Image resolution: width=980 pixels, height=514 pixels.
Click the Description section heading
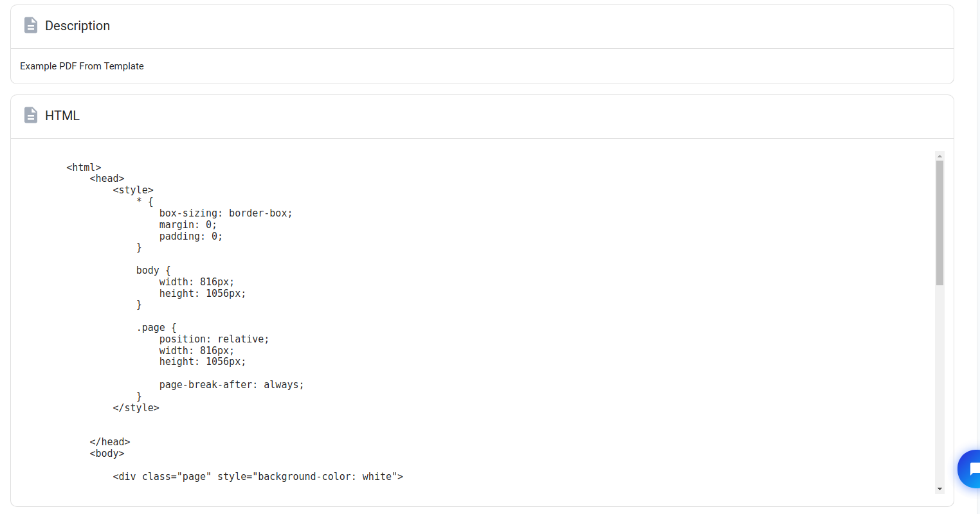[x=77, y=26]
